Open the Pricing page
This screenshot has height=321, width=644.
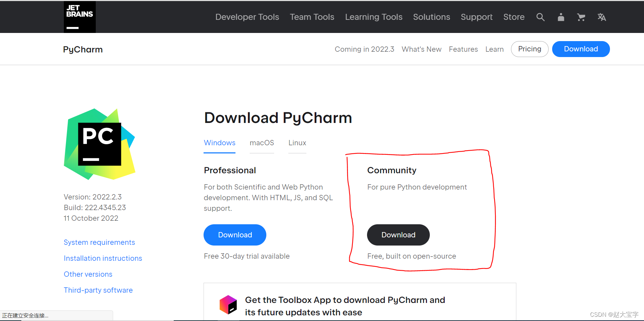point(529,49)
